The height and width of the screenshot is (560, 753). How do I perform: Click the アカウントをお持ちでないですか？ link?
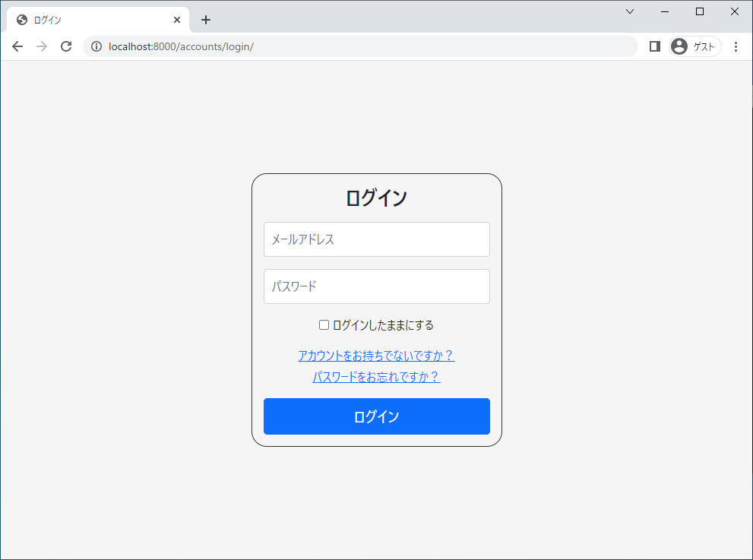[376, 355]
